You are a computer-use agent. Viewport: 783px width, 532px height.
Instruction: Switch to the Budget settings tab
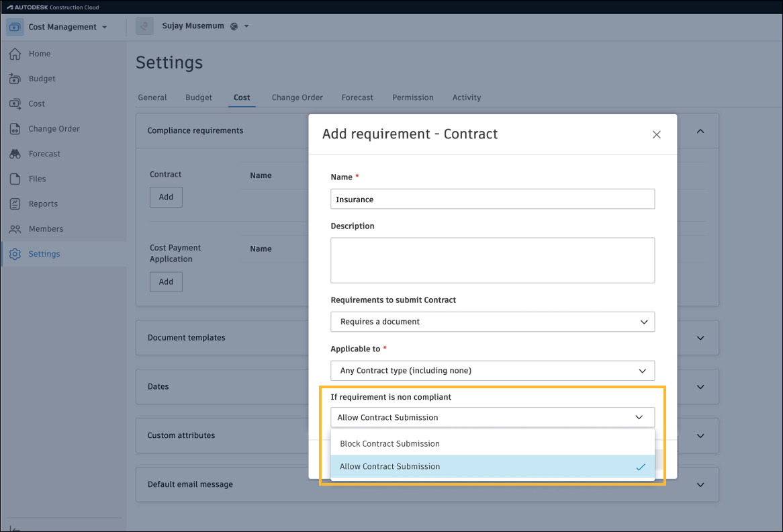pyautogui.click(x=199, y=97)
